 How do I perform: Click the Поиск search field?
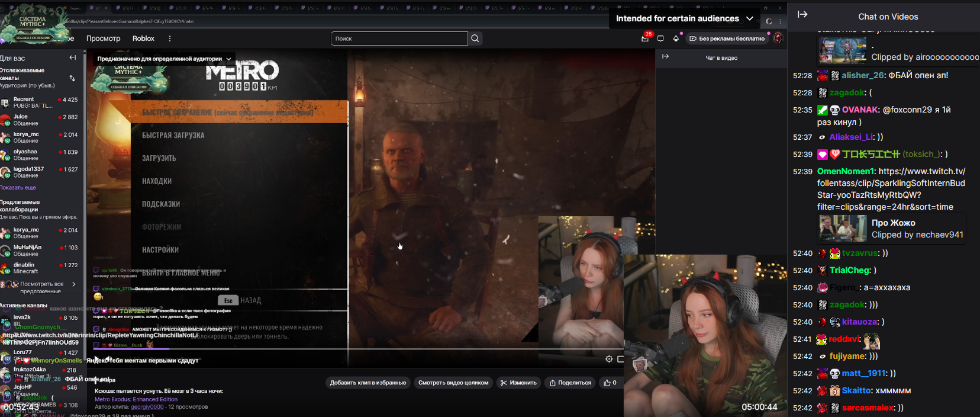tap(399, 39)
